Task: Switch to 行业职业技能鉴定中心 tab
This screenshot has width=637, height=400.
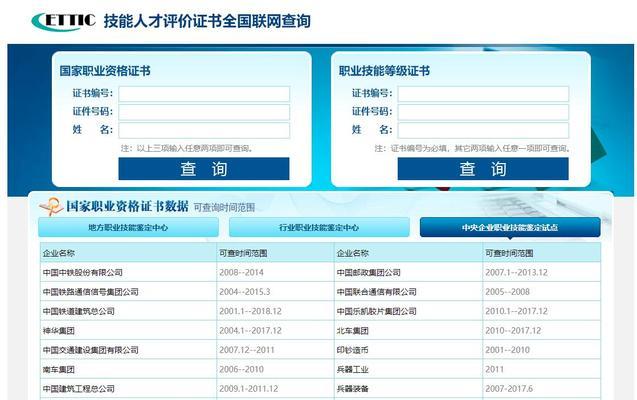Action: [319, 227]
